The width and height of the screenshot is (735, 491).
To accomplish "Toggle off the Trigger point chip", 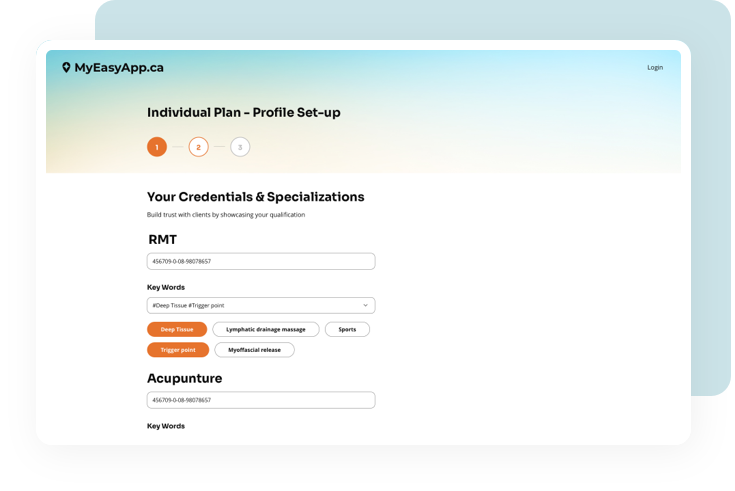I will pos(178,350).
